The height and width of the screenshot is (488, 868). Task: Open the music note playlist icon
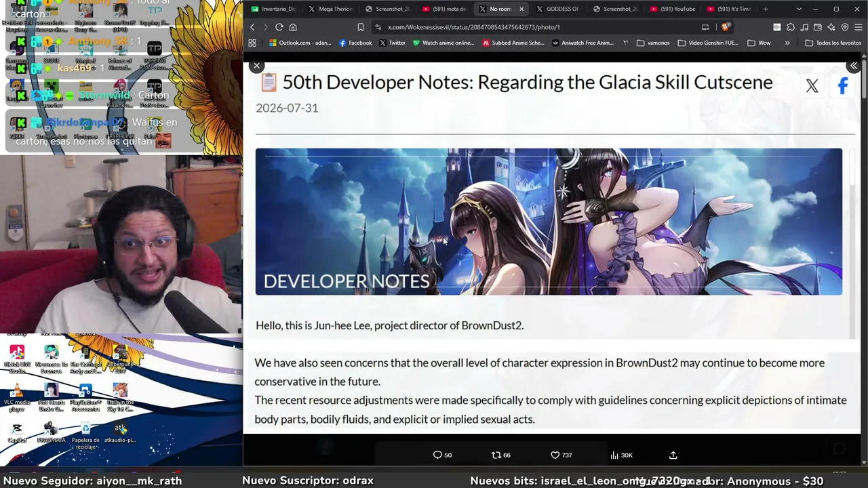point(804,27)
